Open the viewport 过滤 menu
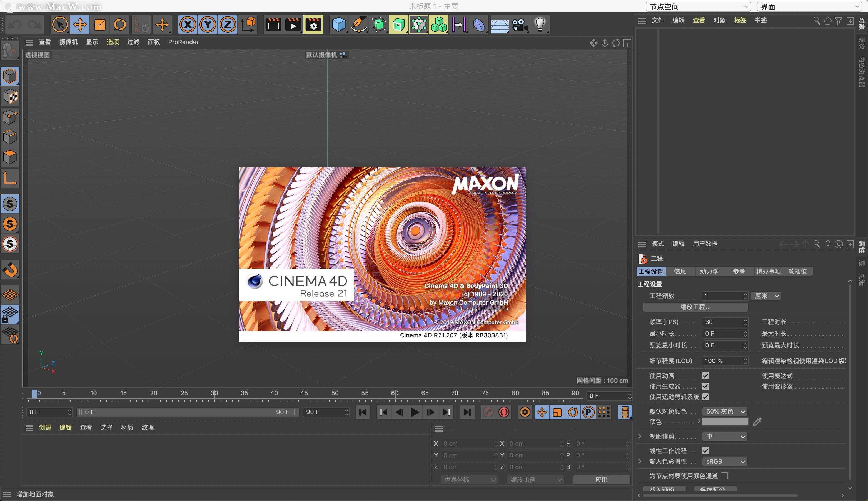868x501 pixels. (x=133, y=42)
